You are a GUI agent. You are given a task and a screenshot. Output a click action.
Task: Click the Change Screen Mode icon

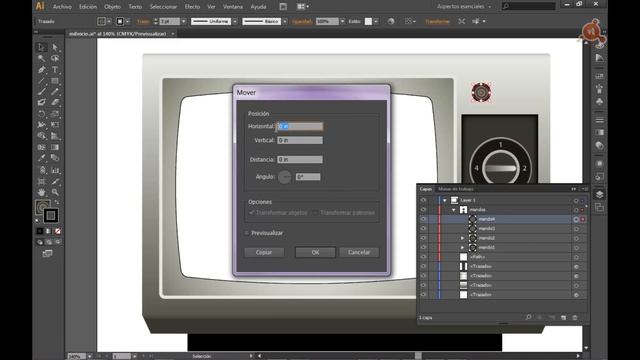pos(47,253)
